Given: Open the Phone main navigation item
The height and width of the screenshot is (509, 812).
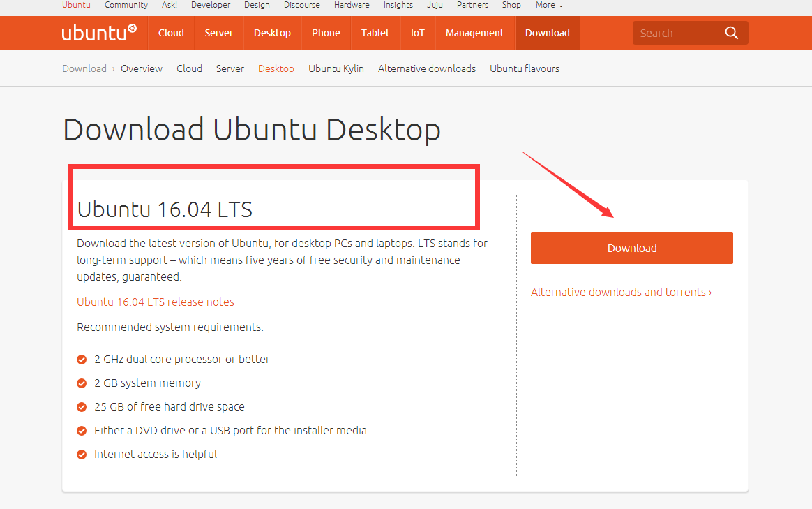Looking at the screenshot, I should pyautogui.click(x=326, y=33).
